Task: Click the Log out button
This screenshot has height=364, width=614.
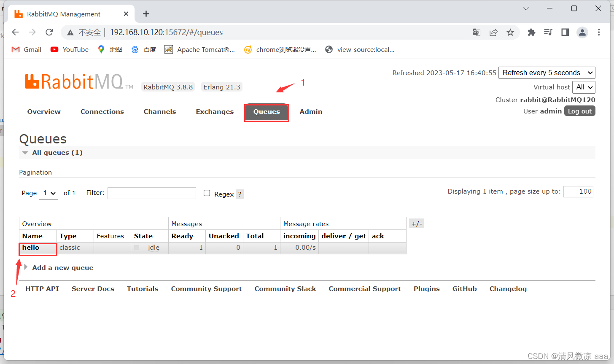Action: (580, 111)
